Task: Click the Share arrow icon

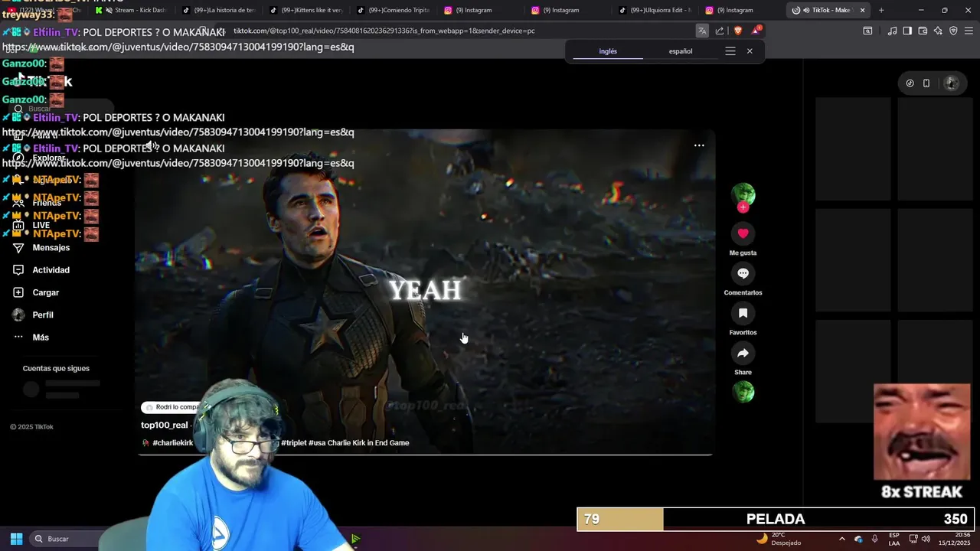Action: coord(743,353)
